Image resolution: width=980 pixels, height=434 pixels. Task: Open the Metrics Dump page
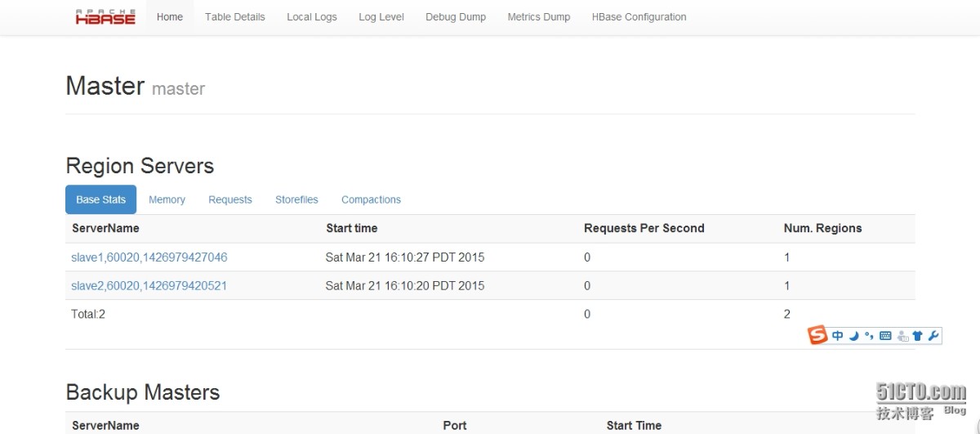tap(538, 17)
